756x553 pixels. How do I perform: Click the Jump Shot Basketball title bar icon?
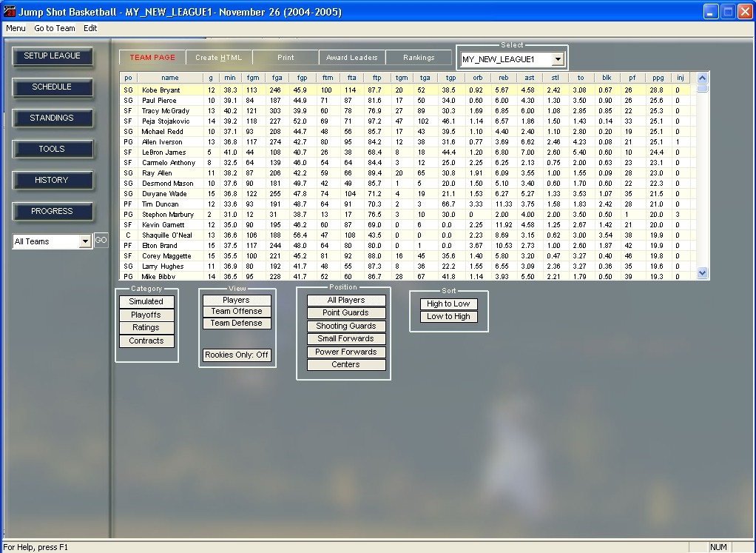pos(10,12)
